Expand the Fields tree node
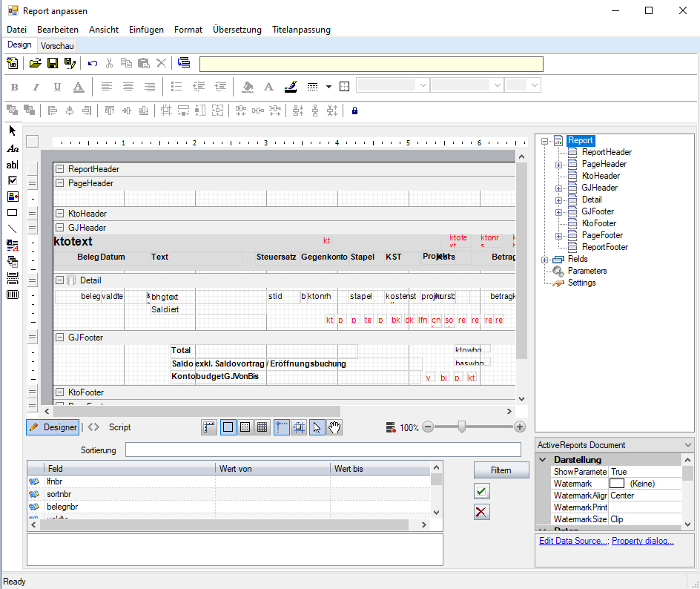Image resolution: width=700 pixels, height=589 pixels. tap(545, 259)
